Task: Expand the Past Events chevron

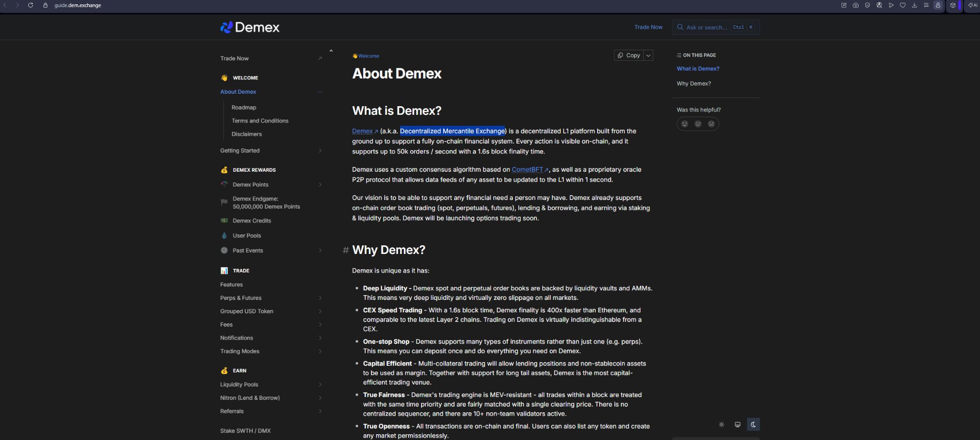Action: pos(320,251)
